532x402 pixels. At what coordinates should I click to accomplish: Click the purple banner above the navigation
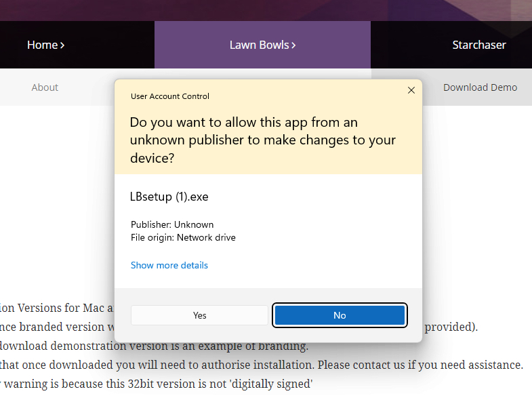pyautogui.click(x=266, y=10)
